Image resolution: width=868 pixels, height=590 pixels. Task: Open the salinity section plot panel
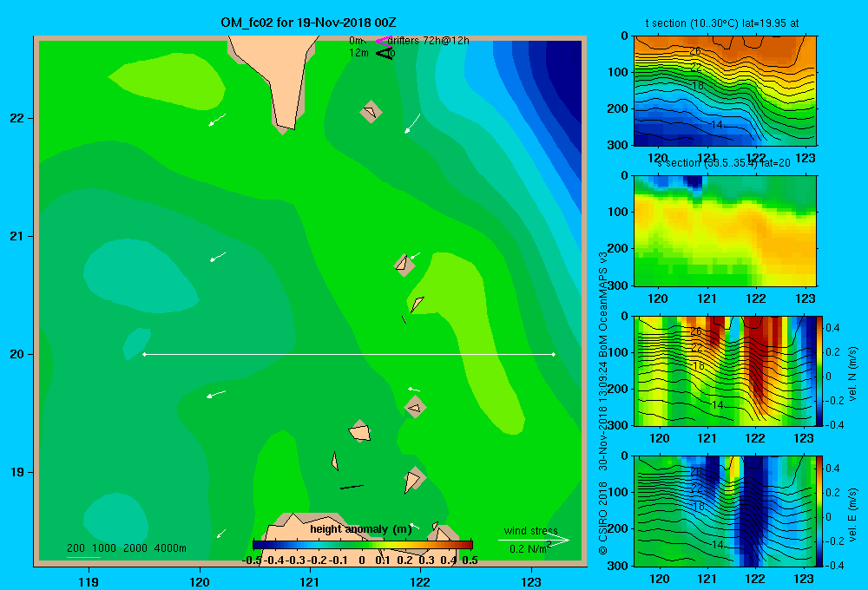pos(725,231)
